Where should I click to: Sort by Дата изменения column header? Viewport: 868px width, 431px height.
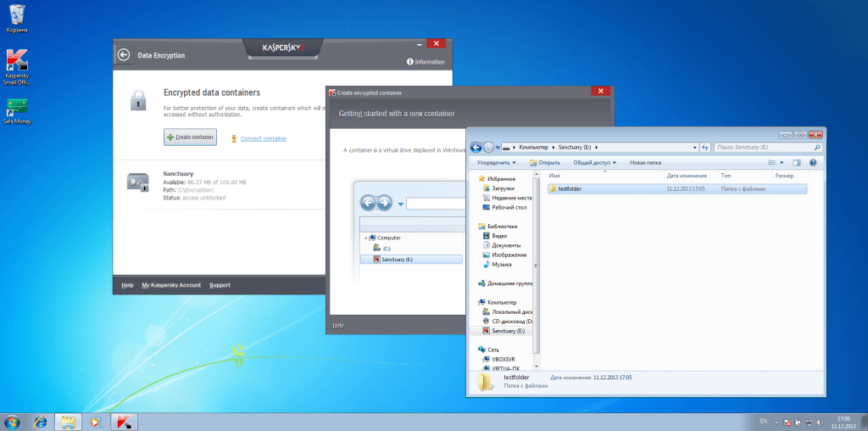pos(687,176)
